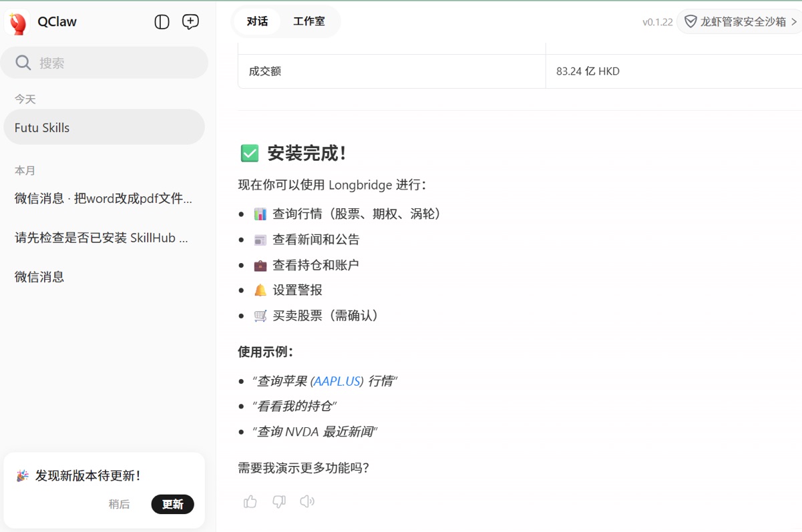Click the thumbs up icon
The width and height of the screenshot is (802, 532).
pos(250,501)
